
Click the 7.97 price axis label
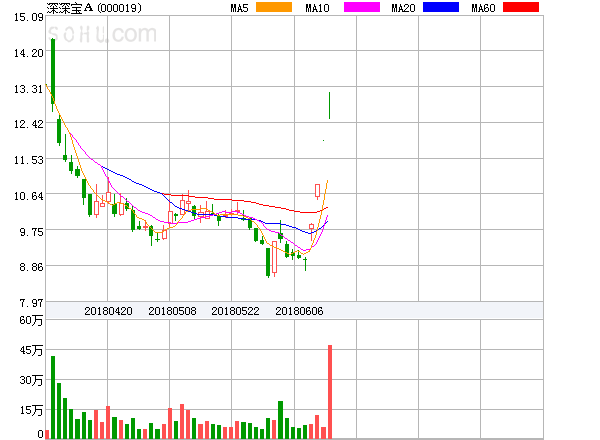pos(31,303)
